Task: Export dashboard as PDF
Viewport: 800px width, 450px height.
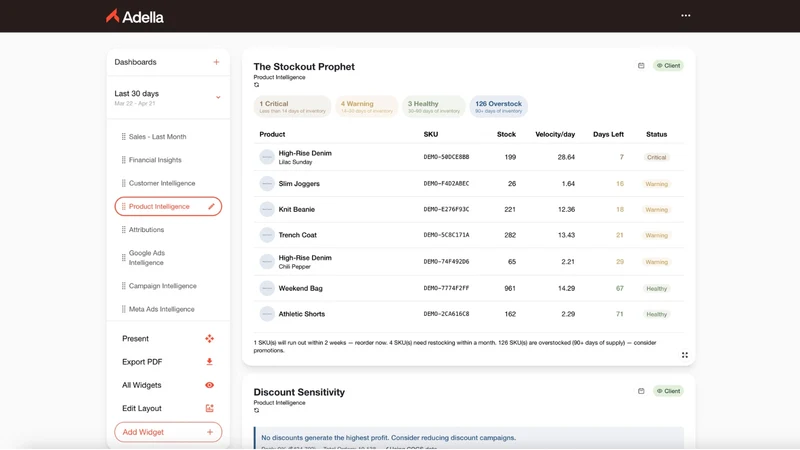Action: tap(142, 362)
